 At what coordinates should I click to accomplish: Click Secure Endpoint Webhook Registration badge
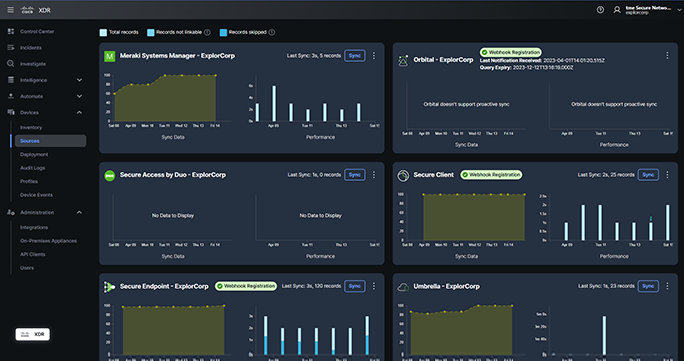(246, 286)
